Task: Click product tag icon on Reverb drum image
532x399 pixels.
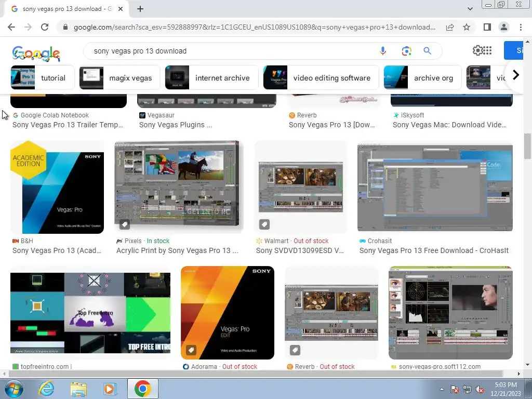Action: click(x=295, y=350)
